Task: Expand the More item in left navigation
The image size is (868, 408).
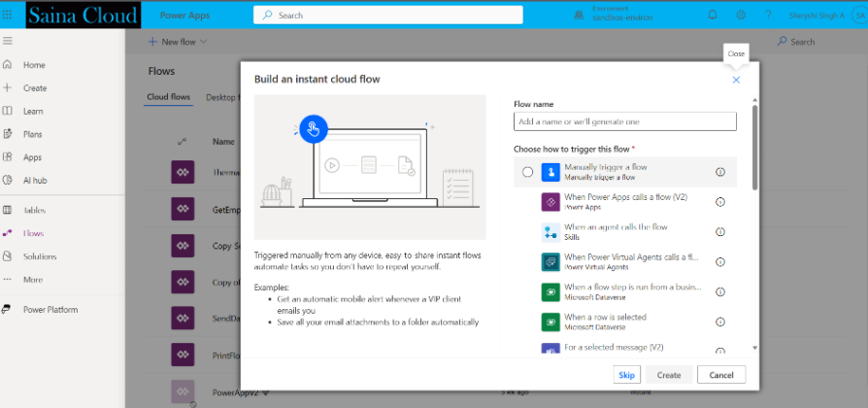Action: (x=33, y=280)
